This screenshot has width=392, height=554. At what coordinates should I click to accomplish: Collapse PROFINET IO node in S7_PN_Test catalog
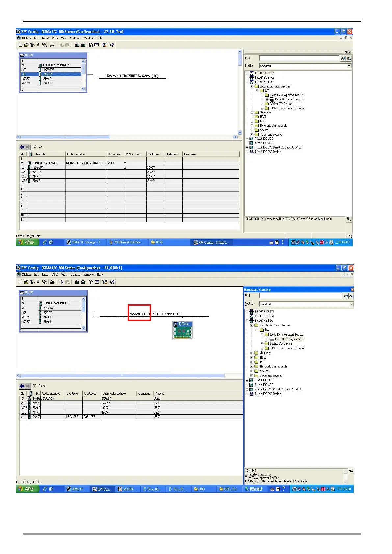(247, 82)
